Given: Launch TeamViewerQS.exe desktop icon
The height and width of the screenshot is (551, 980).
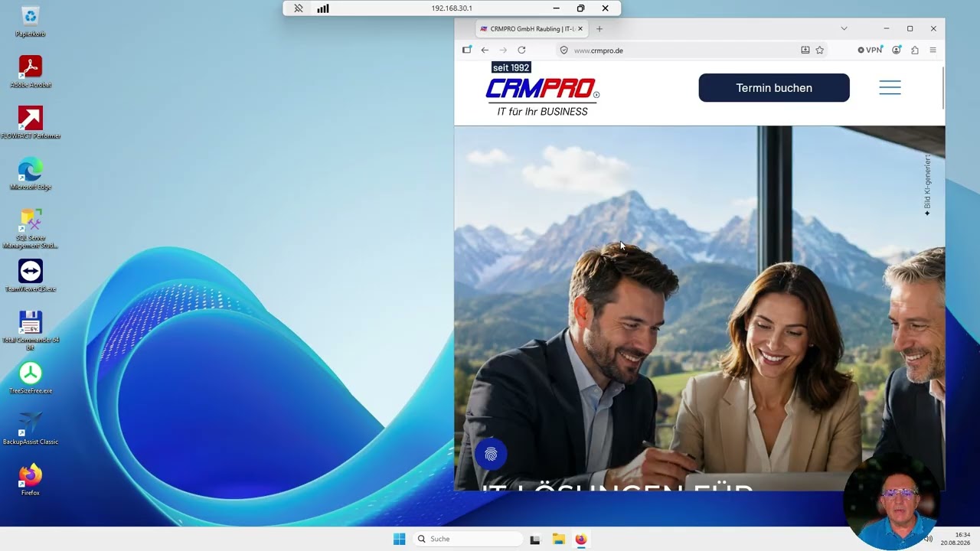Looking at the screenshot, I should pos(31,275).
